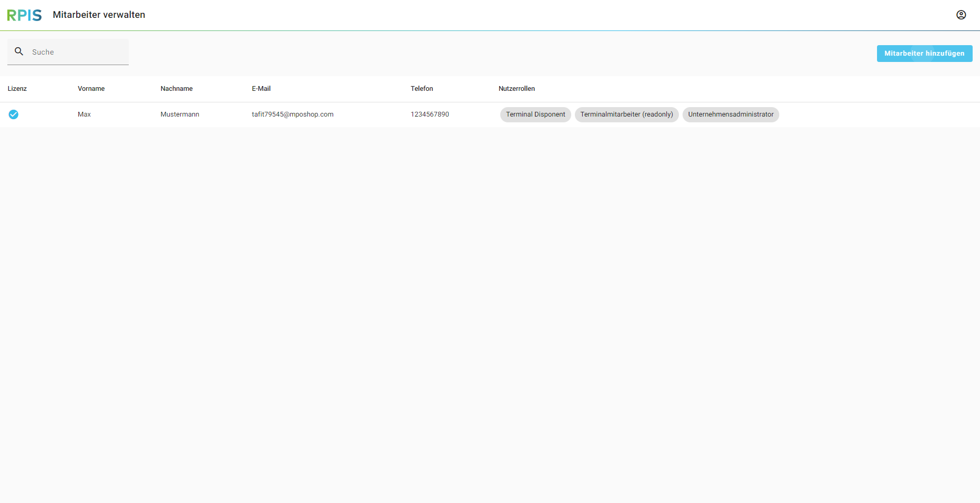Click the Terminalmitarbeiter (readonly) role chip
This screenshot has height=503, width=980.
[626, 114]
